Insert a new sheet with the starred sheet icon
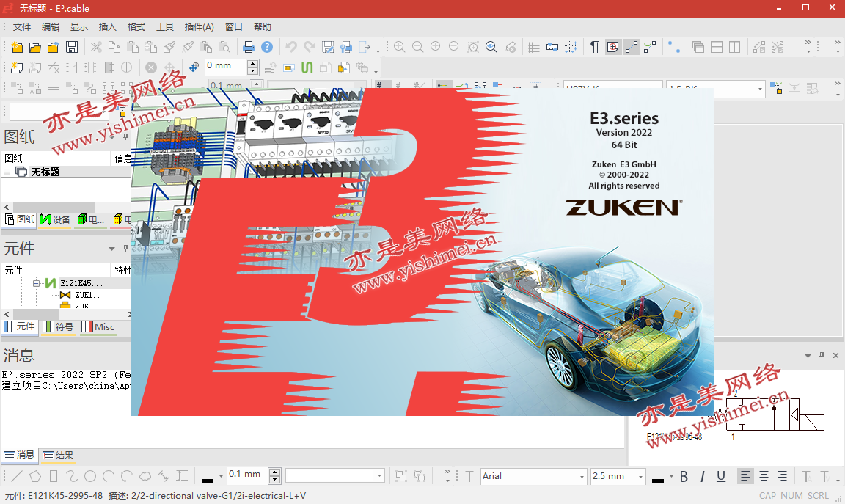This screenshot has width=845, height=504. [x=17, y=67]
